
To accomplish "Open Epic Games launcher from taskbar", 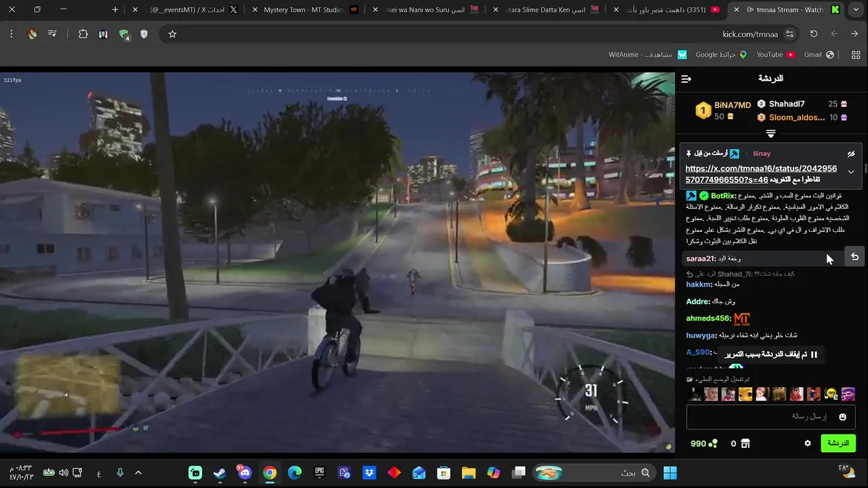I will click(319, 472).
